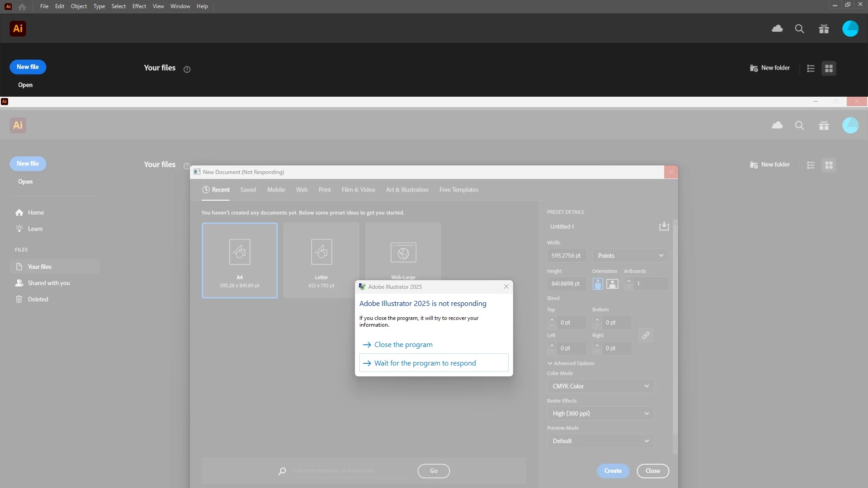Click the What's New gift icon
868x488 pixels.
tap(824, 28)
